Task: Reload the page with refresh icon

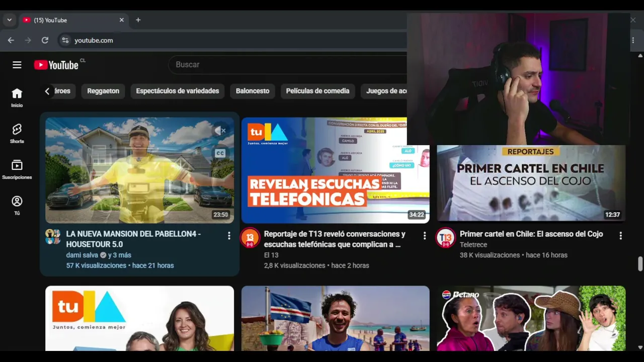Action: [45, 40]
